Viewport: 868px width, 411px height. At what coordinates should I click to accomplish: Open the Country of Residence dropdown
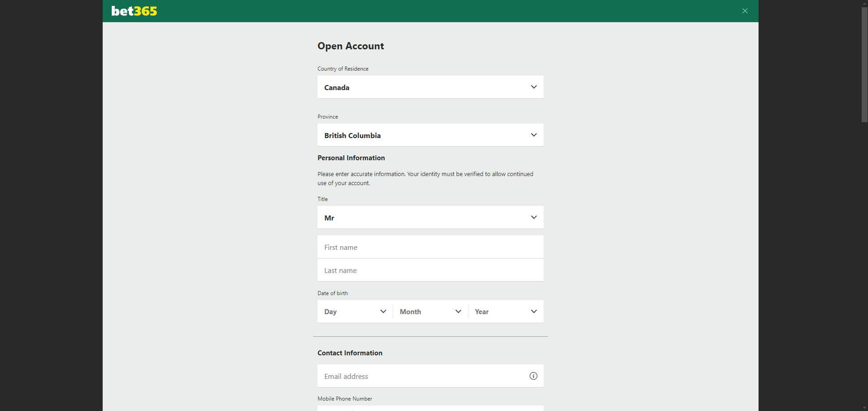430,86
